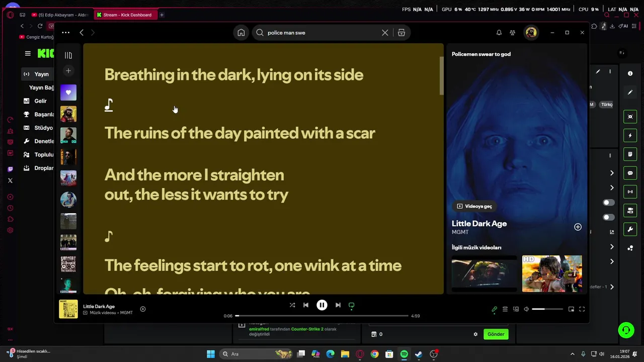The image size is (644, 362).
Task: Open the Little Dark Age title in side panel
Action: [x=479, y=224]
